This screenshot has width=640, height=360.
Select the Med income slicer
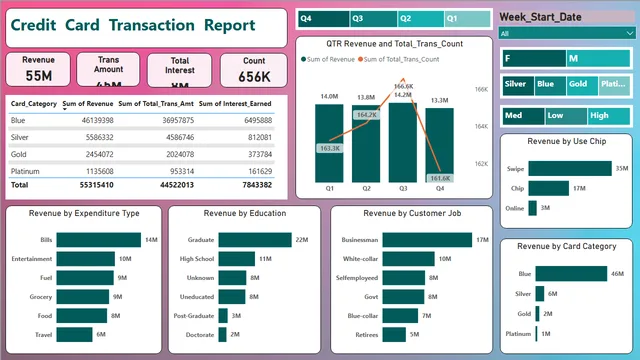[523, 116]
